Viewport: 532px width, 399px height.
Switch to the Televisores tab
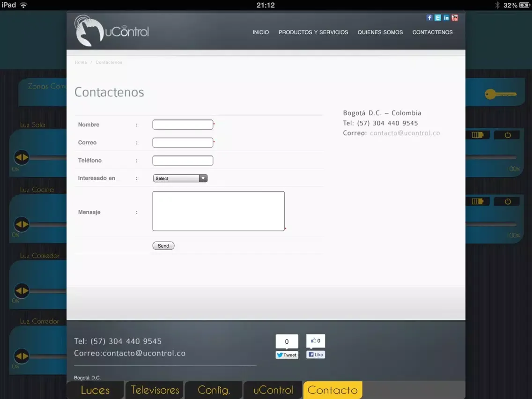tap(155, 390)
